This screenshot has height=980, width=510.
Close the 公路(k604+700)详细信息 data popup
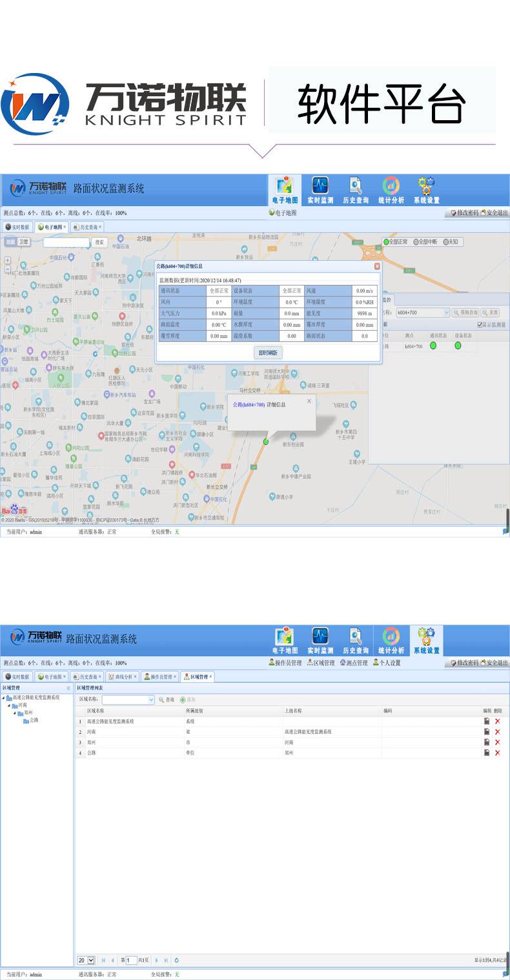(377, 266)
